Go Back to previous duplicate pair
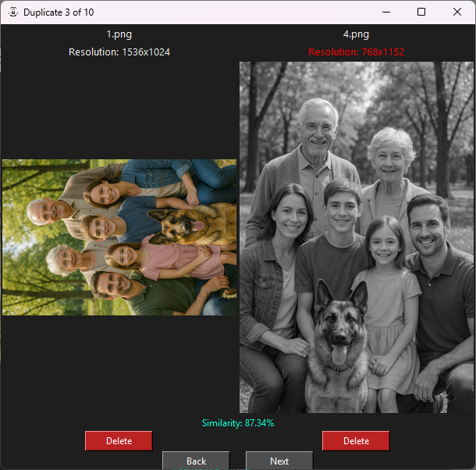The height and width of the screenshot is (470, 476). click(196, 461)
